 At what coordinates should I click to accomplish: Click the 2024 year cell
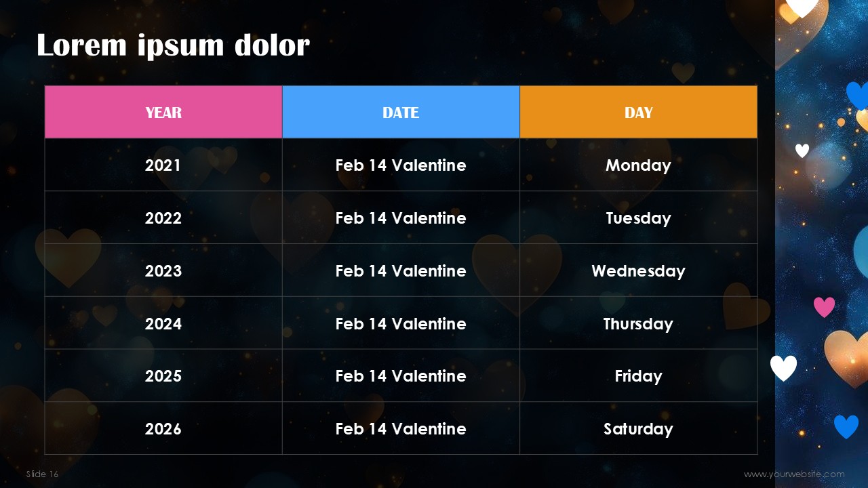tap(163, 323)
